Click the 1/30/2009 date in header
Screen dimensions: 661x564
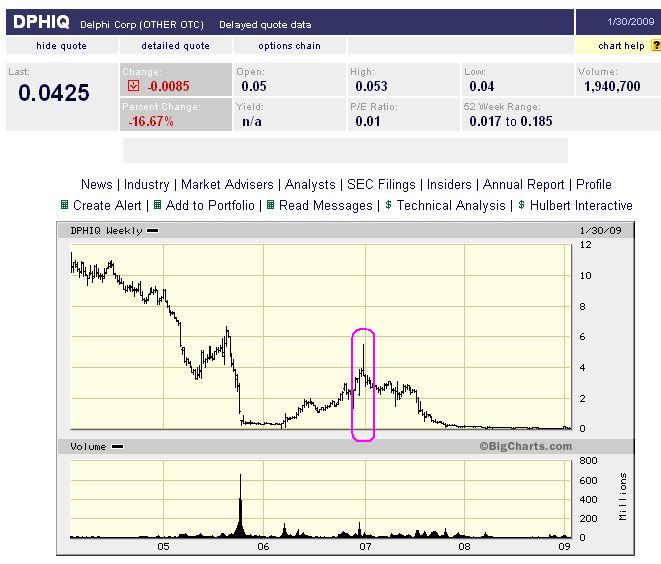point(631,21)
